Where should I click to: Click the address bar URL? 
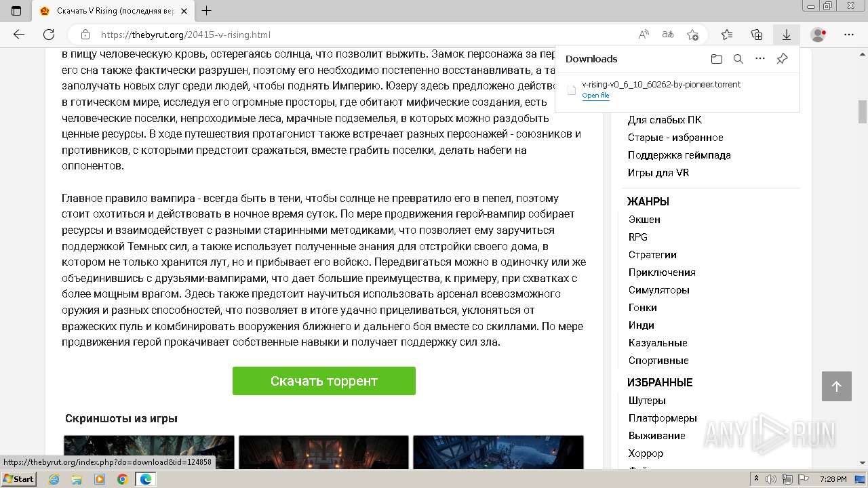point(186,35)
